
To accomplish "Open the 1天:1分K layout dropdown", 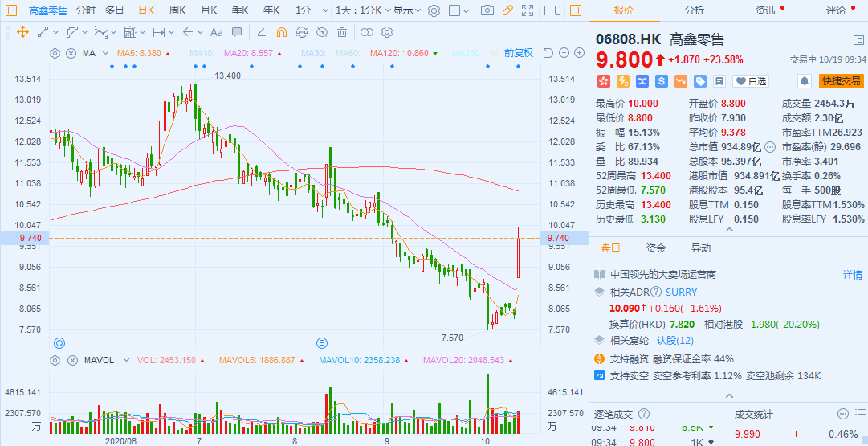I will [364, 10].
